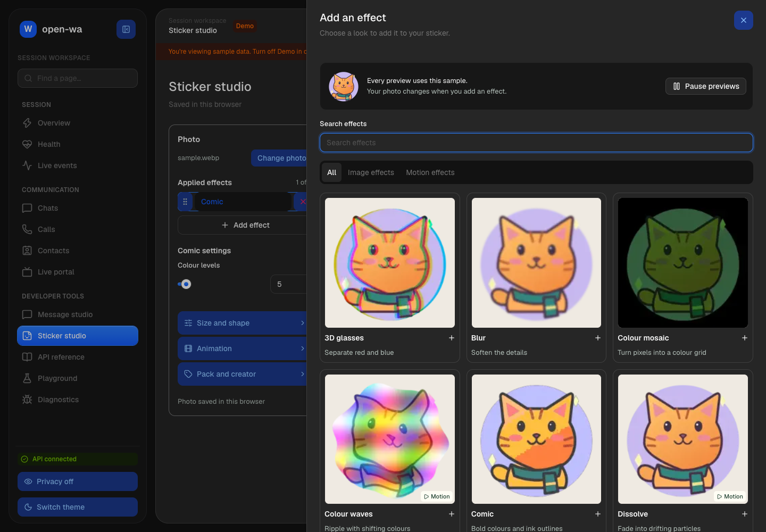The image size is (766, 532).
Task: Open API reference page
Action: pyautogui.click(x=78, y=357)
